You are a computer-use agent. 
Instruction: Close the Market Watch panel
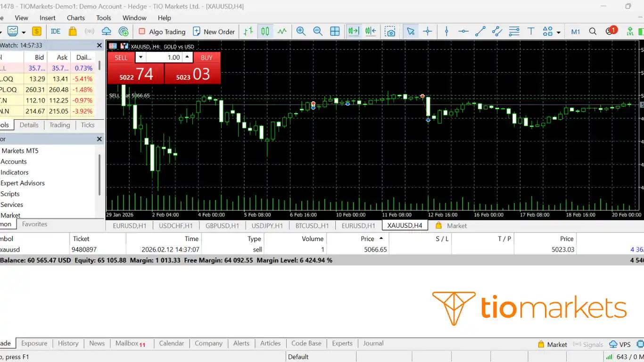pyautogui.click(x=99, y=45)
